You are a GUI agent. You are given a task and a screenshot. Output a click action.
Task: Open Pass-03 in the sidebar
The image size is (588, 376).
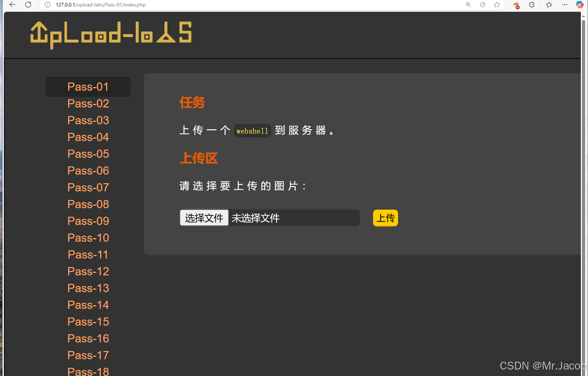[x=88, y=120]
